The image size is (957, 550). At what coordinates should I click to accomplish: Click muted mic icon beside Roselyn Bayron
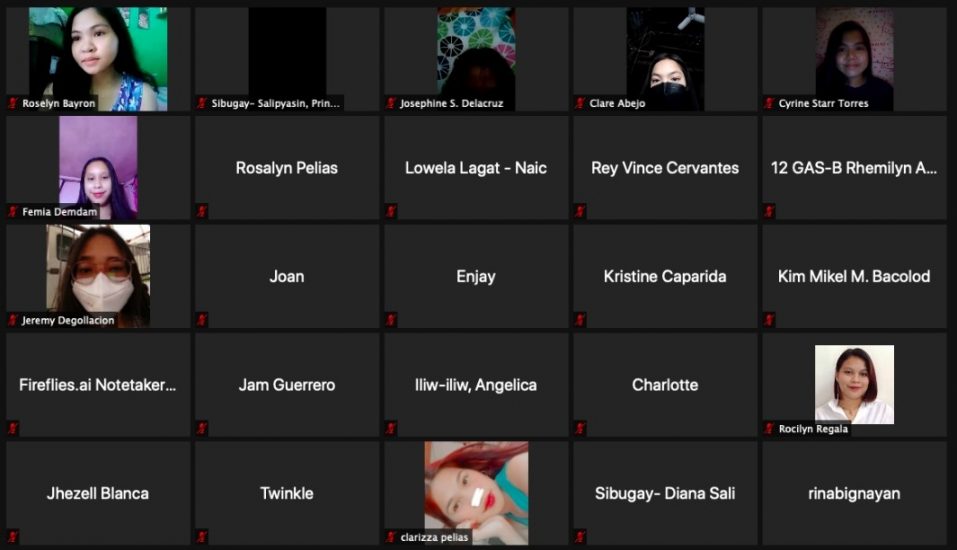point(13,103)
